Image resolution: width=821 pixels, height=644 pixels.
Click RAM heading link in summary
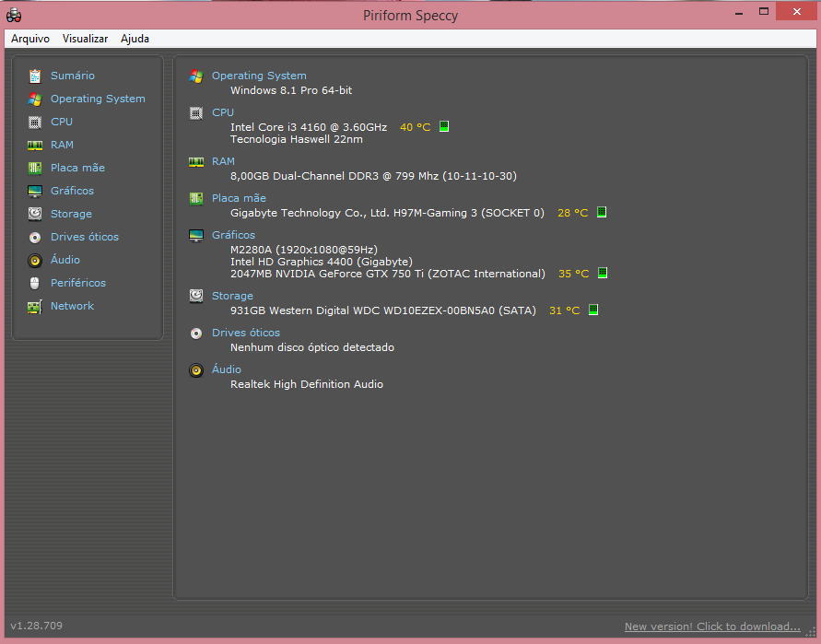coord(223,161)
